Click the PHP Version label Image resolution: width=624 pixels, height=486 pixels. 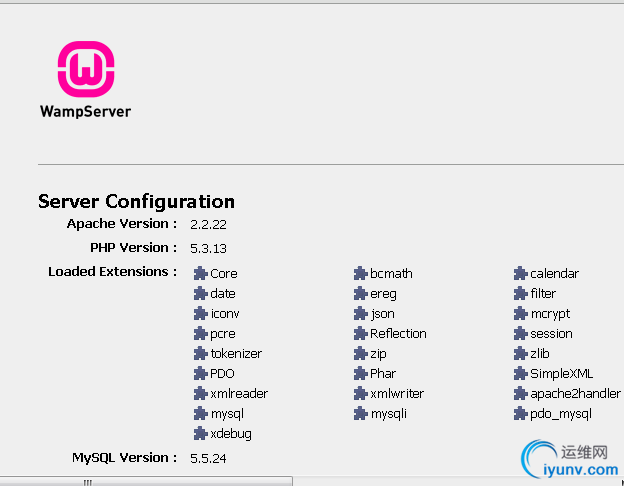(x=134, y=248)
